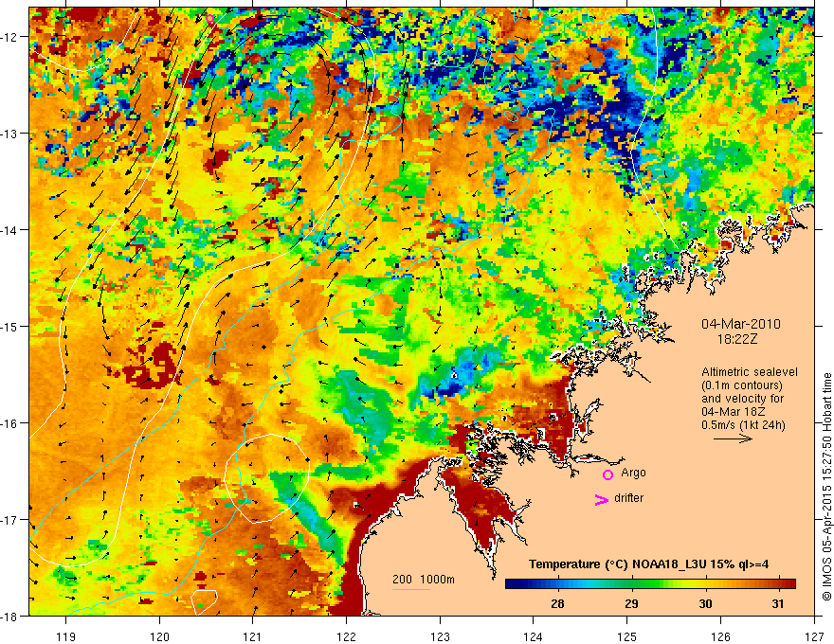The height and width of the screenshot is (644, 834).
Task: Click the 'Altimetric sealevel' text
Action: (x=750, y=372)
